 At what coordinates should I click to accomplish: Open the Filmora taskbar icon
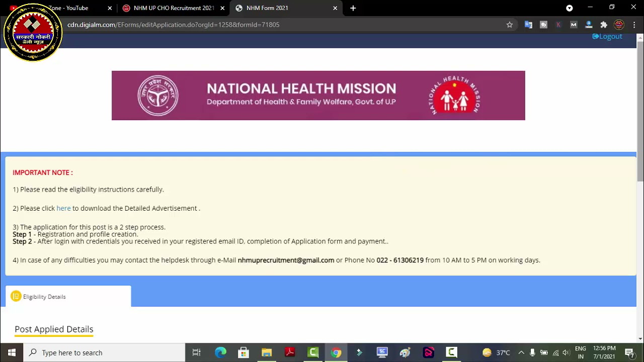coord(359,352)
